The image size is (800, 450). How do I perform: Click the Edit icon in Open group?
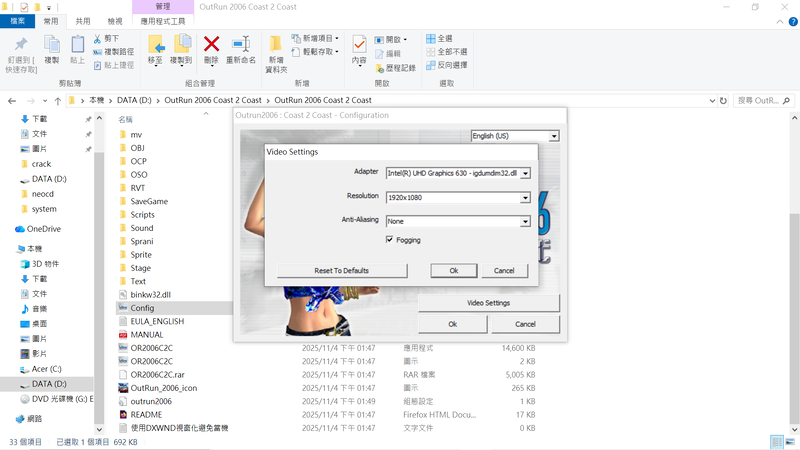[x=380, y=54]
